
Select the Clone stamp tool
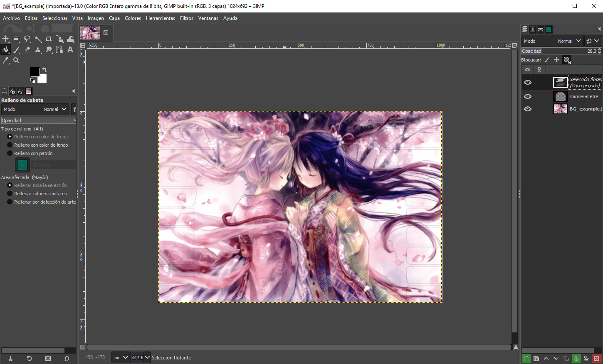tap(38, 50)
